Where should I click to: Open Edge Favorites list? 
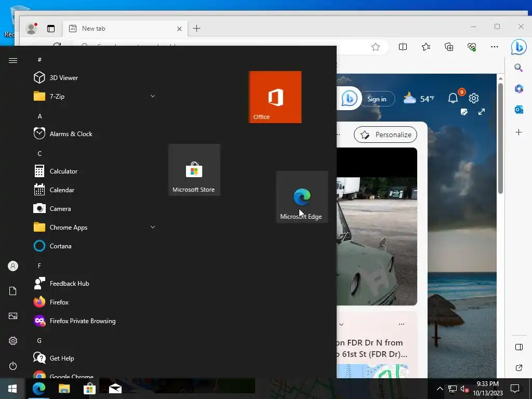(426, 47)
